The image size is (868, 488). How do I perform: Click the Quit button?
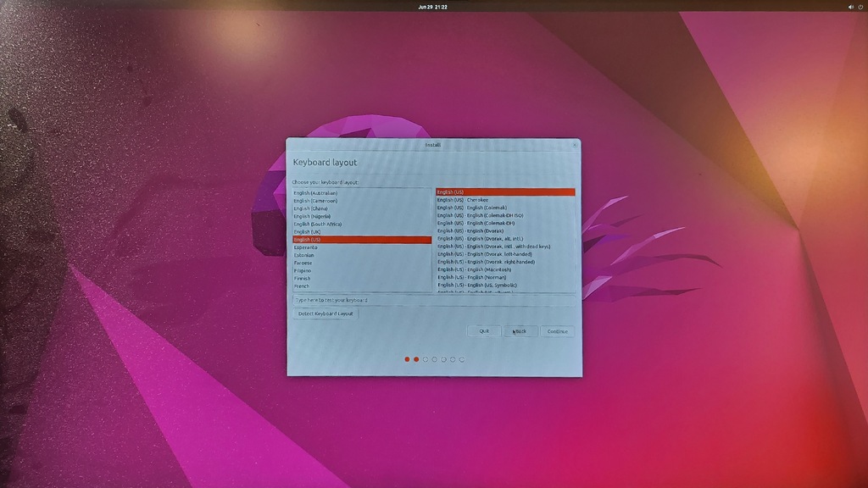[x=484, y=331]
